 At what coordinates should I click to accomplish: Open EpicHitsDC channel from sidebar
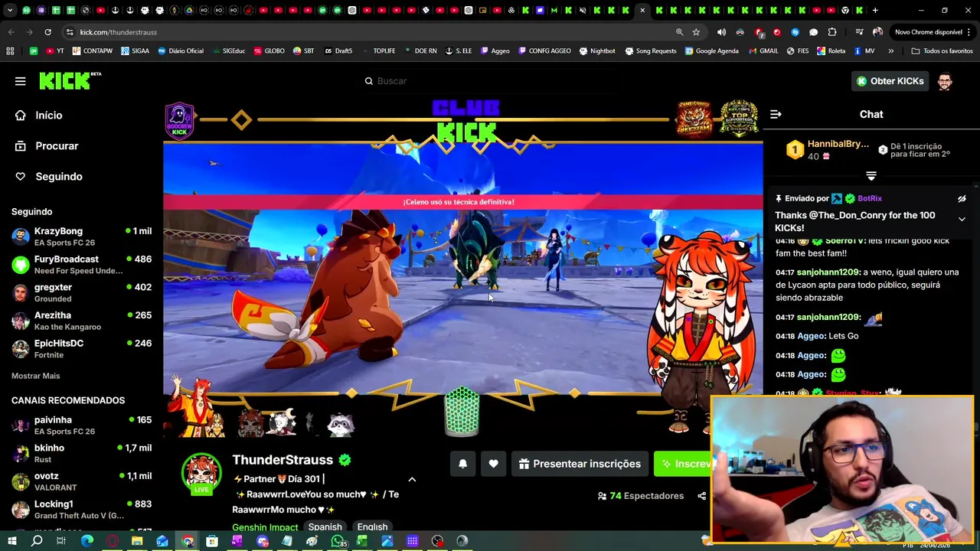coord(81,349)
